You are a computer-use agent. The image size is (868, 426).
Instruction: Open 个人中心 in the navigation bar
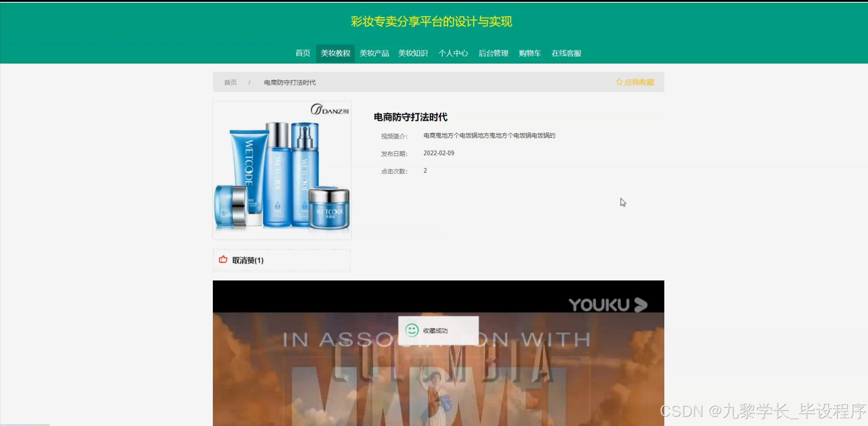(x=453, y=53)
